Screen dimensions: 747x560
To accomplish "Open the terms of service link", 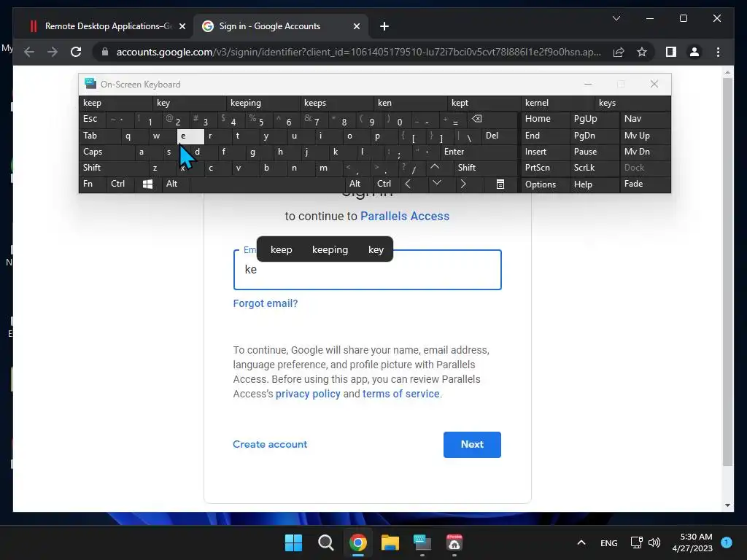I will [x=401, y=394].
